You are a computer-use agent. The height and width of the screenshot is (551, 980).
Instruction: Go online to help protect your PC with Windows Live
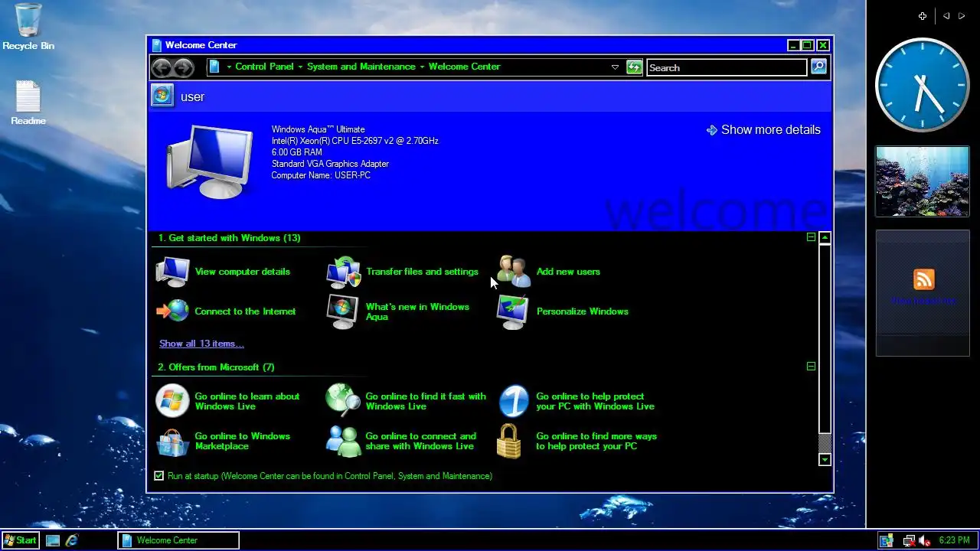coord(576,401)
